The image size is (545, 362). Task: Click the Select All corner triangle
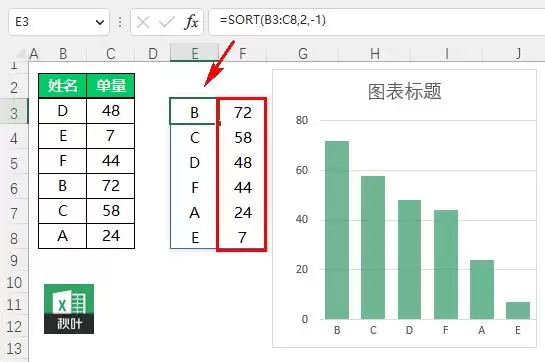point(20,54)
